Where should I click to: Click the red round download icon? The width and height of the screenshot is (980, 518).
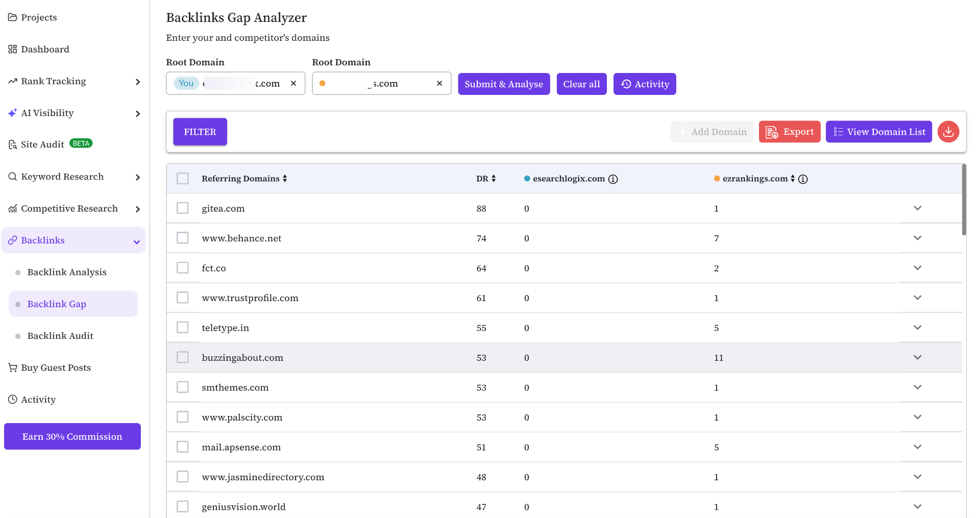point(948,132)
